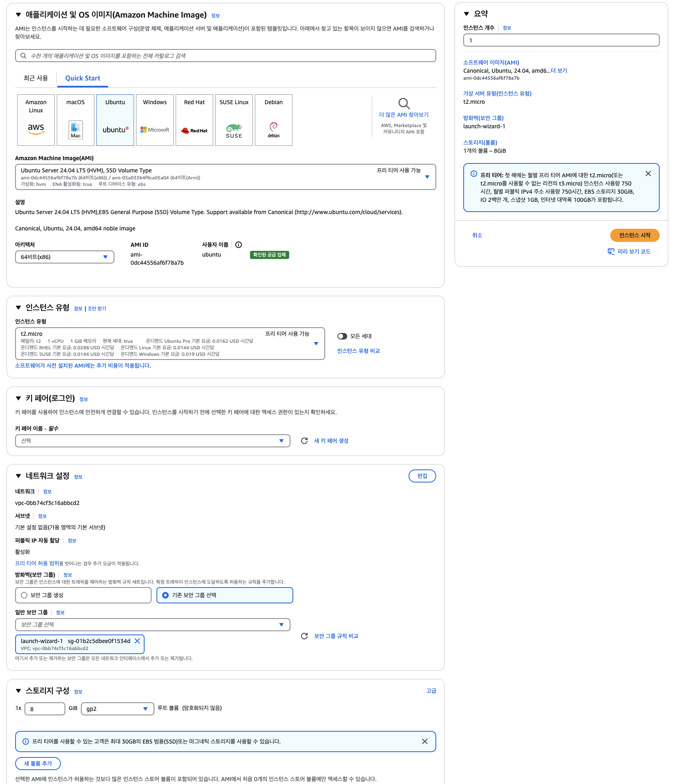The image size is (674, 784).
Task: Open the 아키텍처 64비트(x86) dropdown
Action: (65, 257)
